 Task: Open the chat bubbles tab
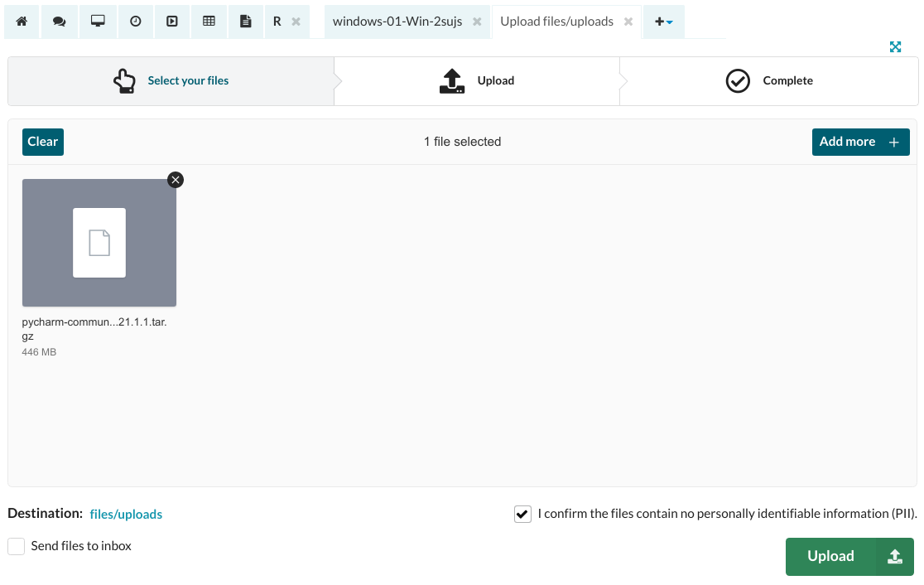click(x=60, y=22)
